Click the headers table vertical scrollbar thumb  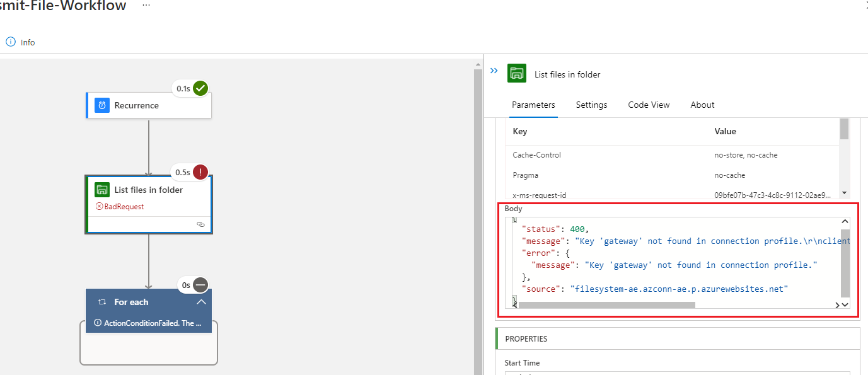[845, 129]
